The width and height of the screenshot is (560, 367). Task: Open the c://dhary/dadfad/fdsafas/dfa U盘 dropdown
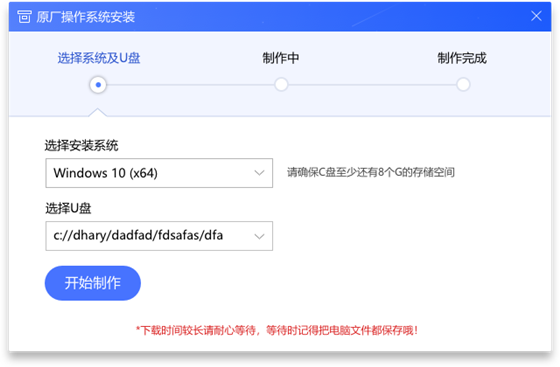point(159,236)
